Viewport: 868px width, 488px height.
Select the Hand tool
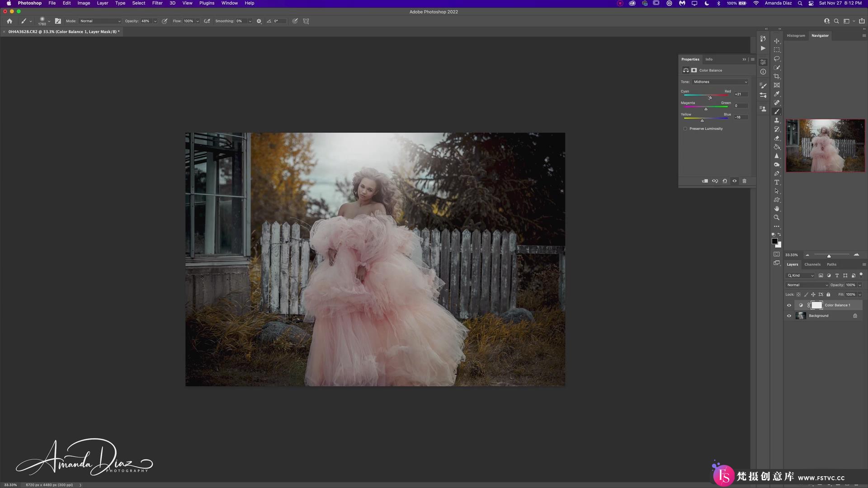pyautogui.click(x=777, y=209)
